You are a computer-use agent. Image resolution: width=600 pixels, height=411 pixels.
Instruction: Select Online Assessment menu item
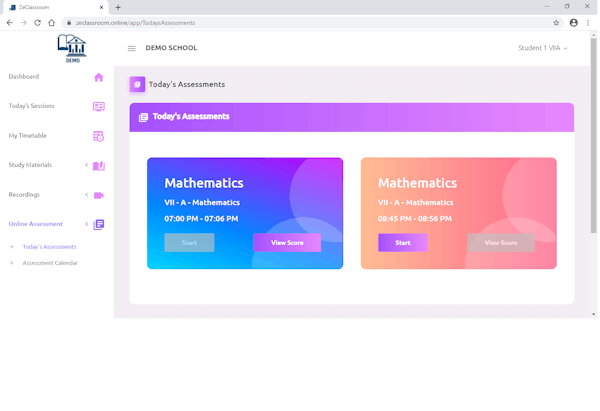coord(36,224)
